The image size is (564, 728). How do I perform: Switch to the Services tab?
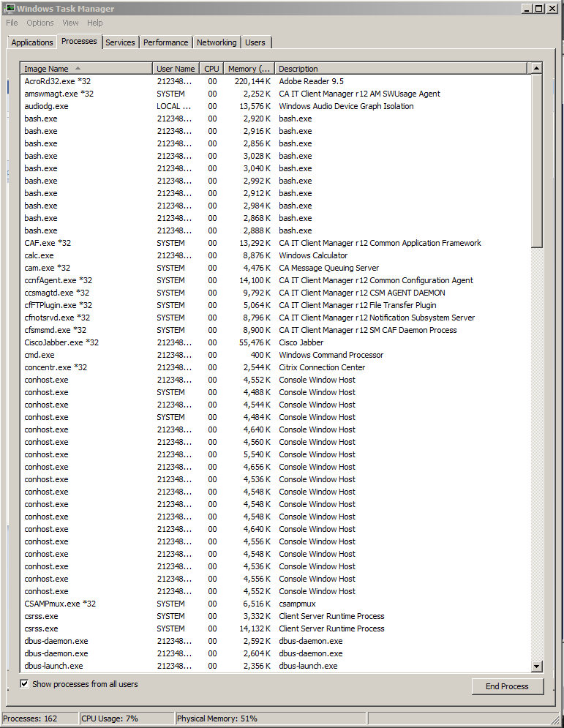[x=120, y=42]
